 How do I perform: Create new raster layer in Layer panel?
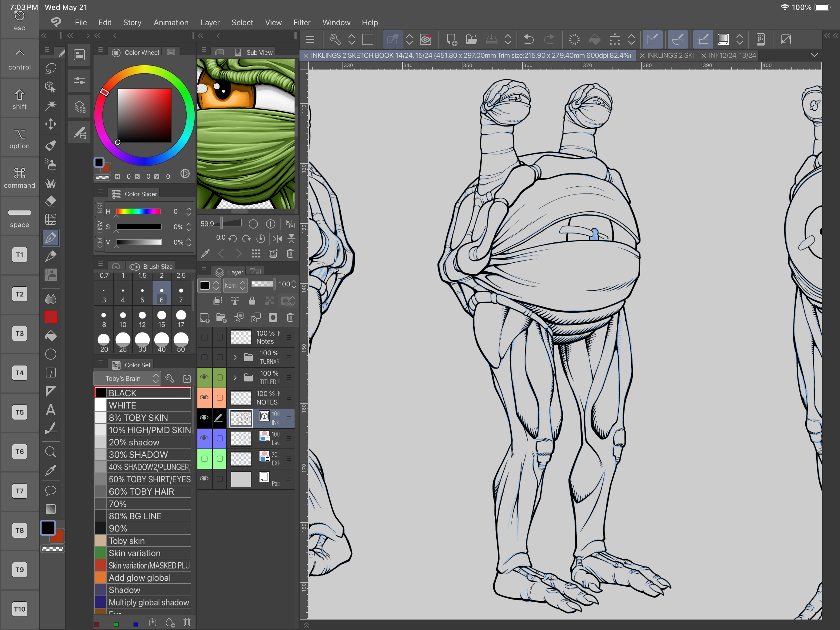tap(205, 318)
